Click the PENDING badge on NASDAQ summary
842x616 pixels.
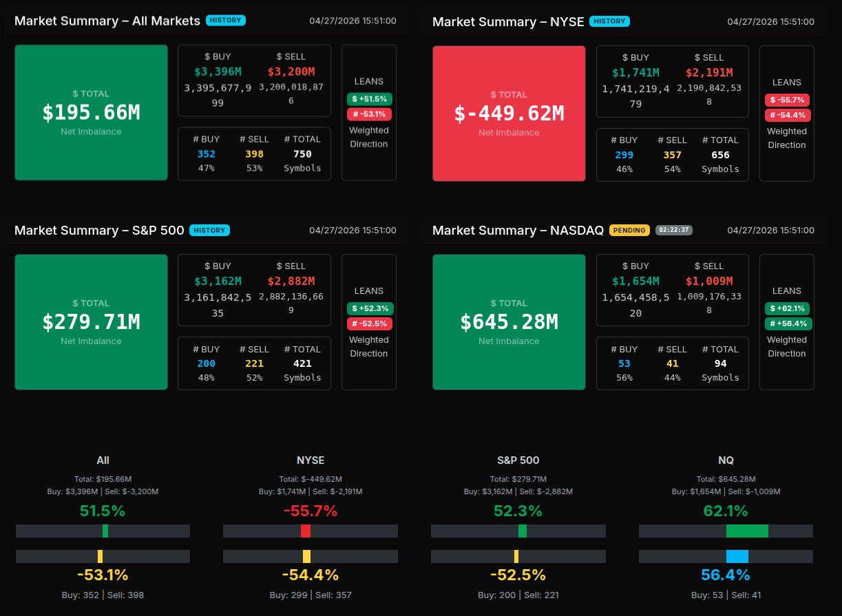(x=629, y=231)
